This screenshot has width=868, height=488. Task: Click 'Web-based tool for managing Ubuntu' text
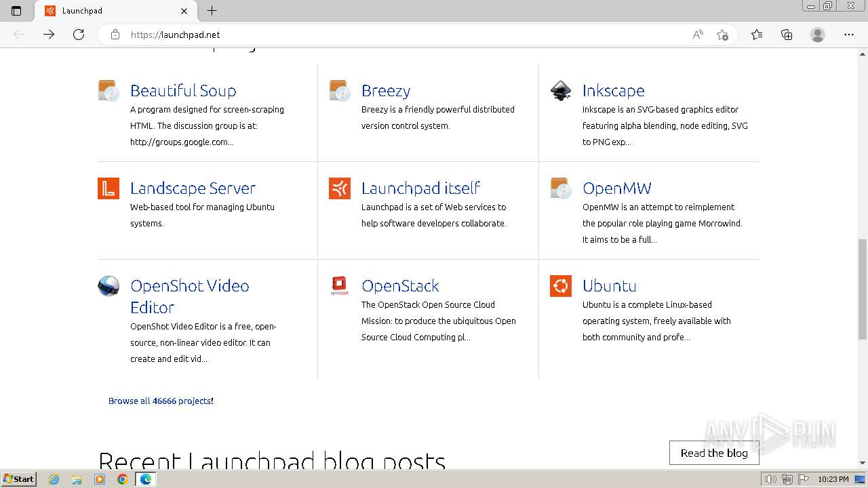(x=202, y=207)
